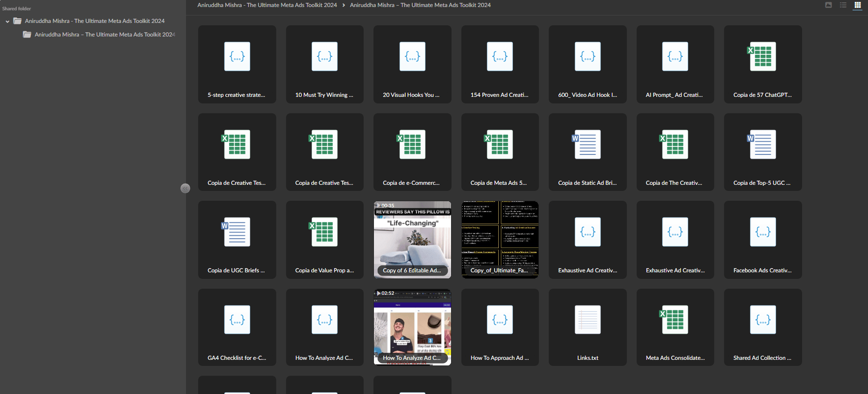Screen dimensions: 868x394
Task: Open the 'Copia de Meta Ads 5...' spreadsheet icon
Action: (499, 145)
